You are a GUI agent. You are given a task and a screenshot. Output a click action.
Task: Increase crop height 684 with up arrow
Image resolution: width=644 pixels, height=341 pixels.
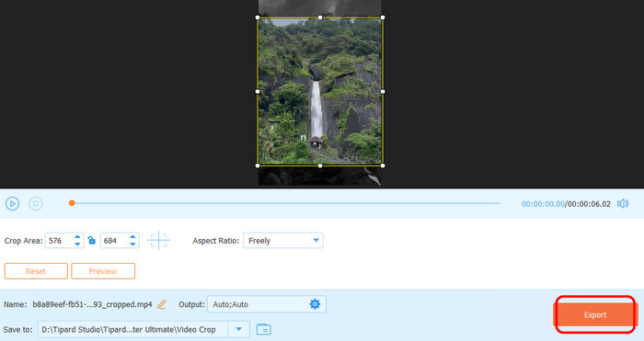(132, 237)
